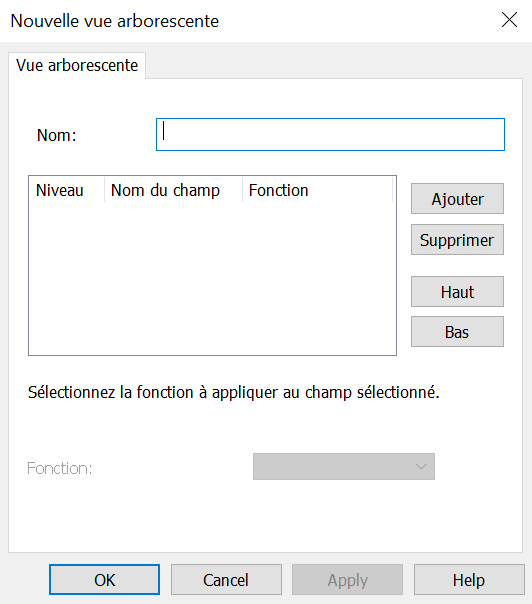
Task: Open the Fonction dropdown
Action: pos(344,466)
